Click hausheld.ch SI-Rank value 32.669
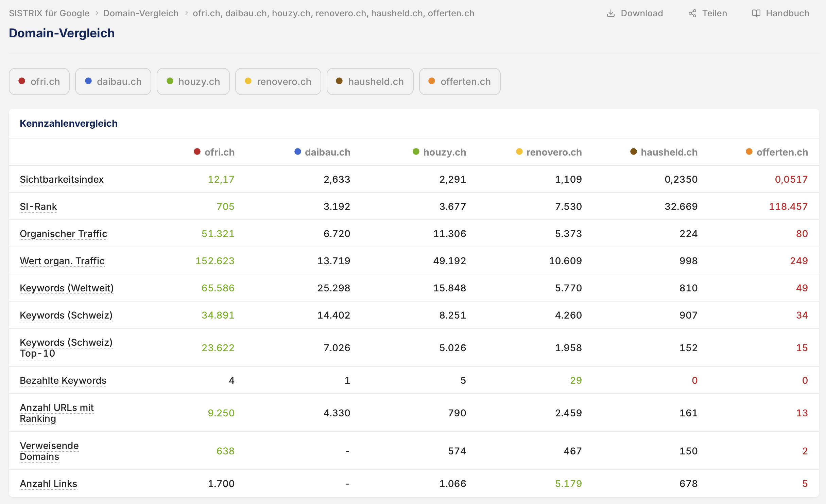Viewport: 826px width, 504px height. [x=681, y=206]
